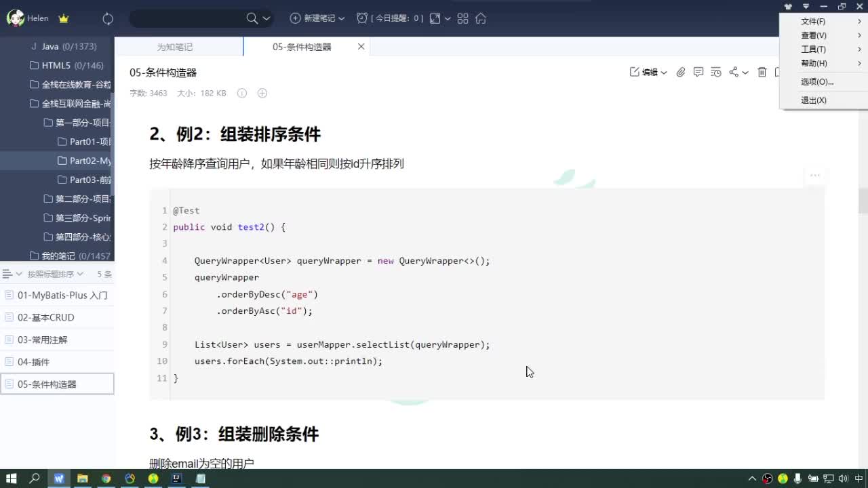
Task: Click the search input field
Action: (x=186, y=19)
